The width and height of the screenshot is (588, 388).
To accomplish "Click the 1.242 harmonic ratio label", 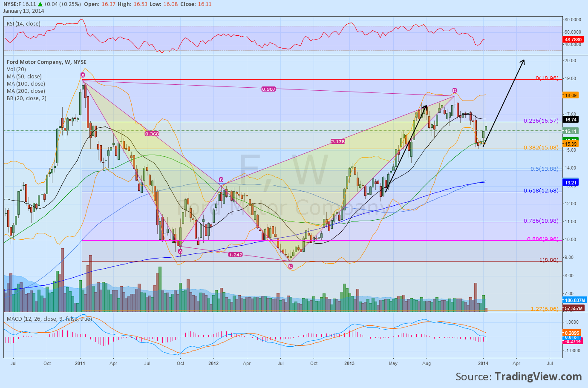I will click(x=235, y=255).
